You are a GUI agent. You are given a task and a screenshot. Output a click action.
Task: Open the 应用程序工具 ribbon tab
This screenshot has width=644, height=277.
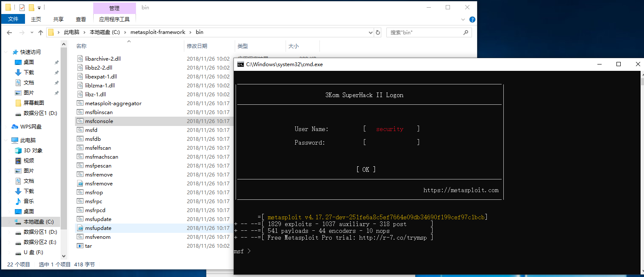point(114,19)
